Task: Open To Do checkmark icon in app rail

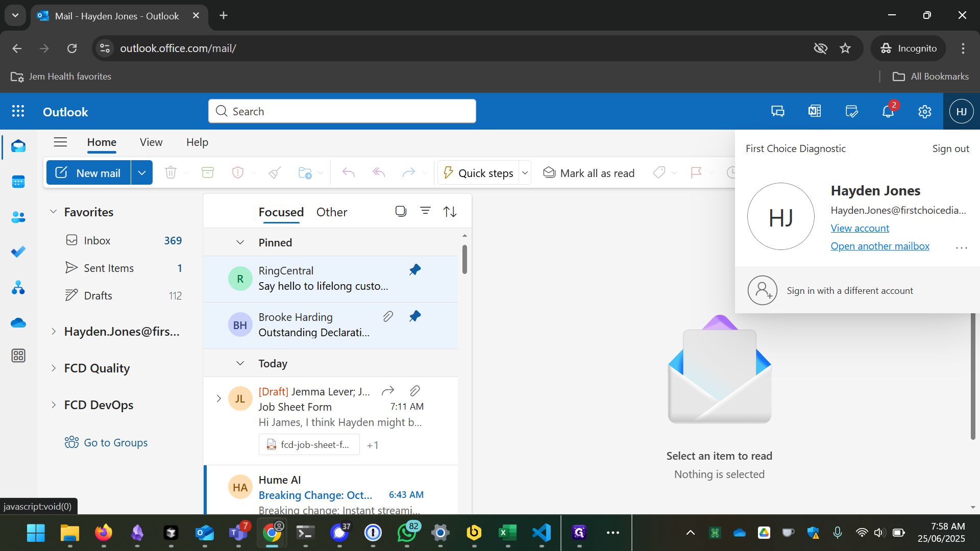Action: pos(18,252)
